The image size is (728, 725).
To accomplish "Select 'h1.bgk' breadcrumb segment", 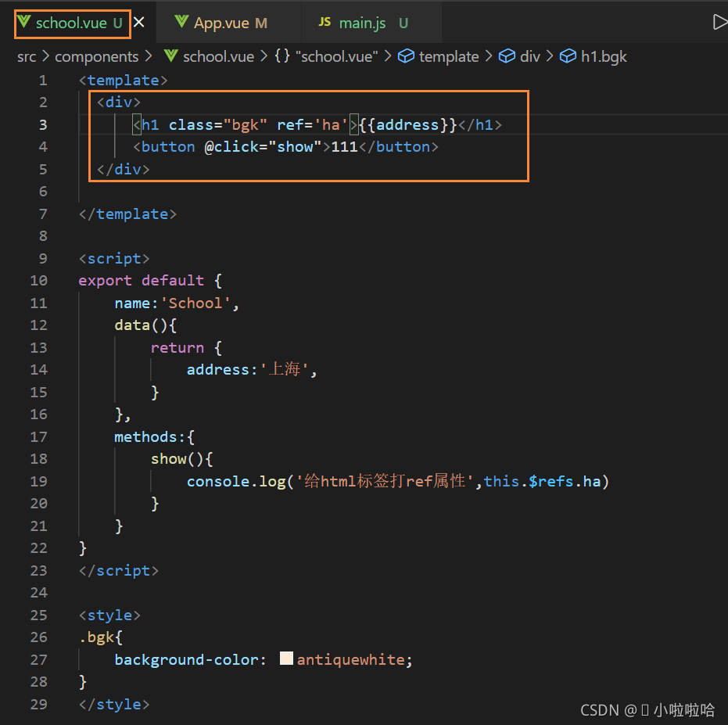I will (604, 56).
